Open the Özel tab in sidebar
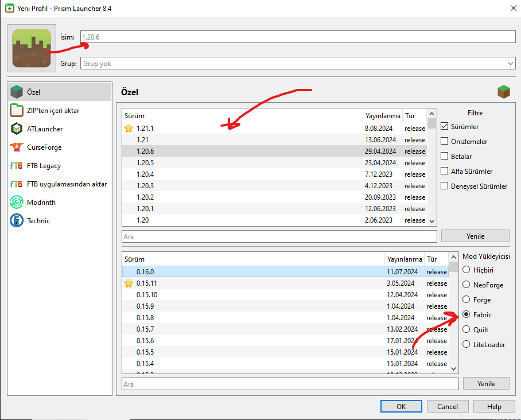Viewport: 521px width, 420px height. click(x=60, y=92)
